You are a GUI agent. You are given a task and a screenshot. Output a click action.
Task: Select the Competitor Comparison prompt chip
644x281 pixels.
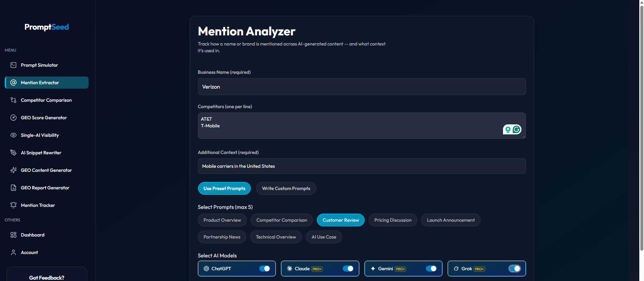coord(282,220)
